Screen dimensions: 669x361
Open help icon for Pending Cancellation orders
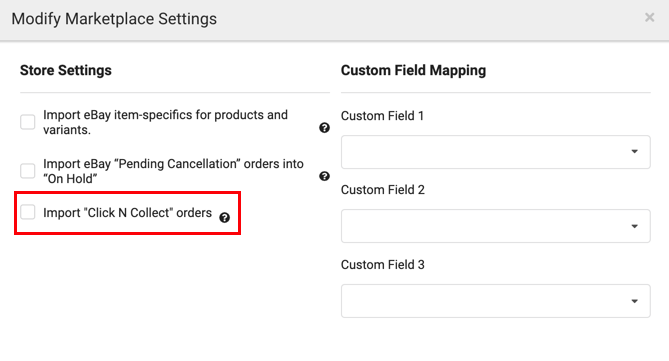324,176
